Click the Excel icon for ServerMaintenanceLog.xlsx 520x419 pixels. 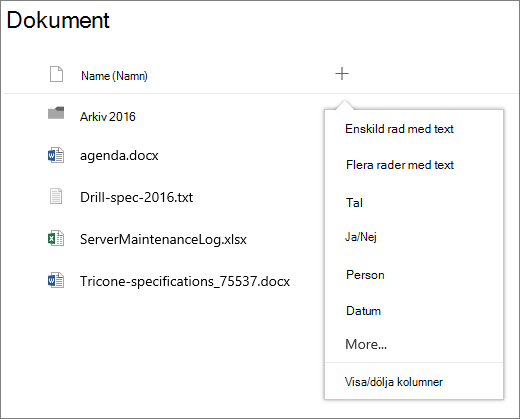[56, 238]
